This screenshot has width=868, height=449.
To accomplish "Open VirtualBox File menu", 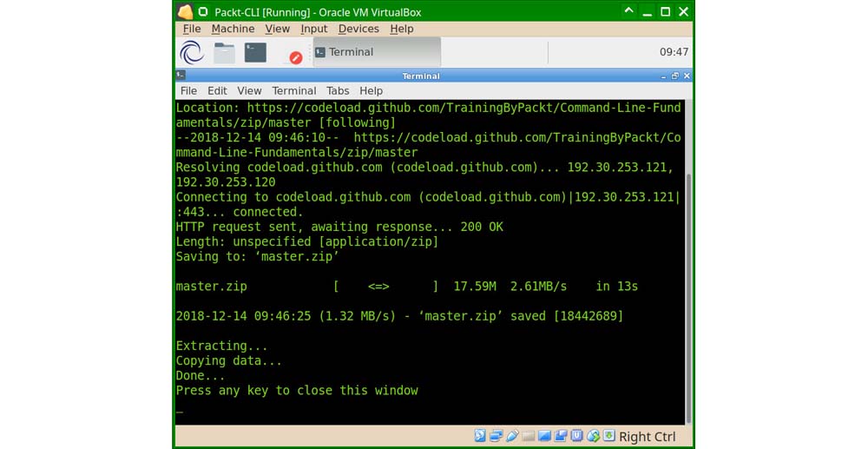I will coord(192,29).
